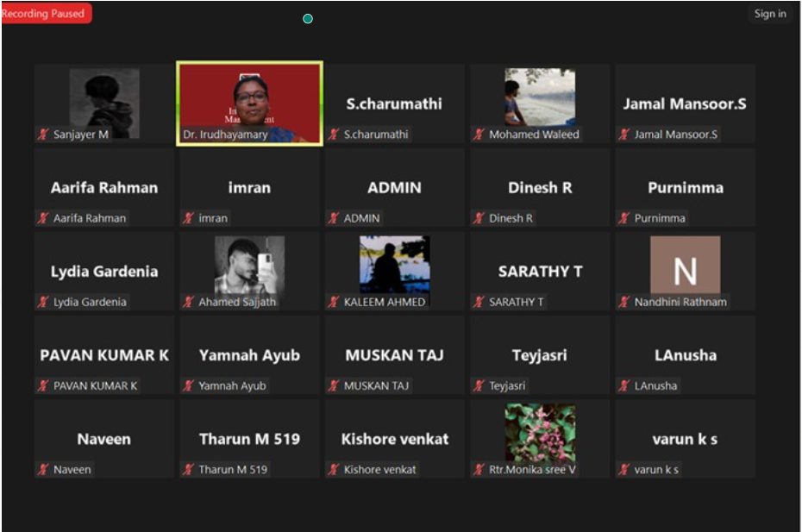Click muted mic icon next to Nandhini Rathnam
The height and width of the screenshot is (532, 802).
[624, 302]
